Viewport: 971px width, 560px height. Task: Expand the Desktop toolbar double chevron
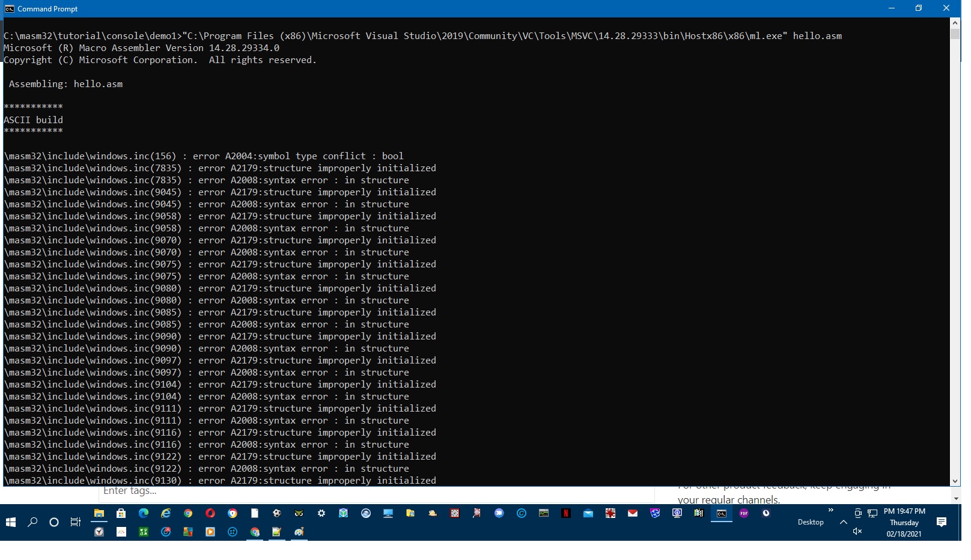831,510
